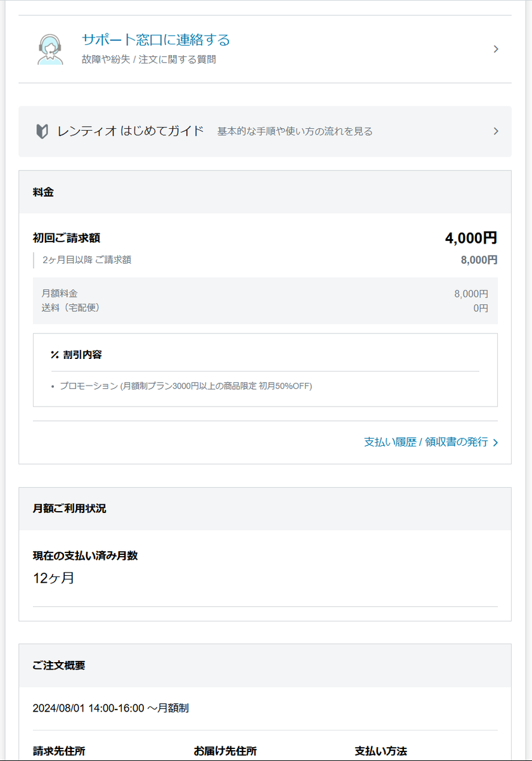Screen dimensions: 532x761
Task: Click the support agent headset icon
Action: click(50, 49)
